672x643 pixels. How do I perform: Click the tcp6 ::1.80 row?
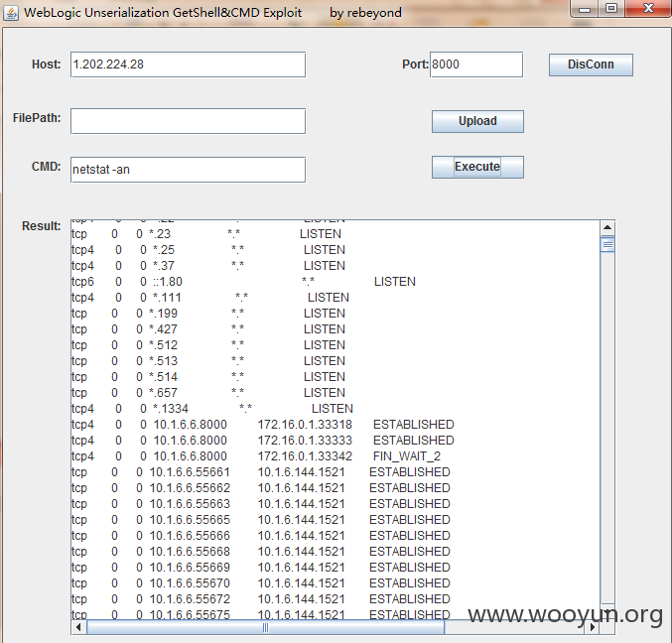pos(243,282)
